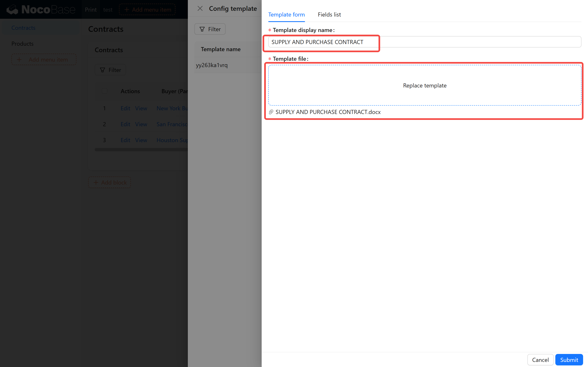Click the Replace template upload area
Screen dimensions: 588x367
(424, 85)
